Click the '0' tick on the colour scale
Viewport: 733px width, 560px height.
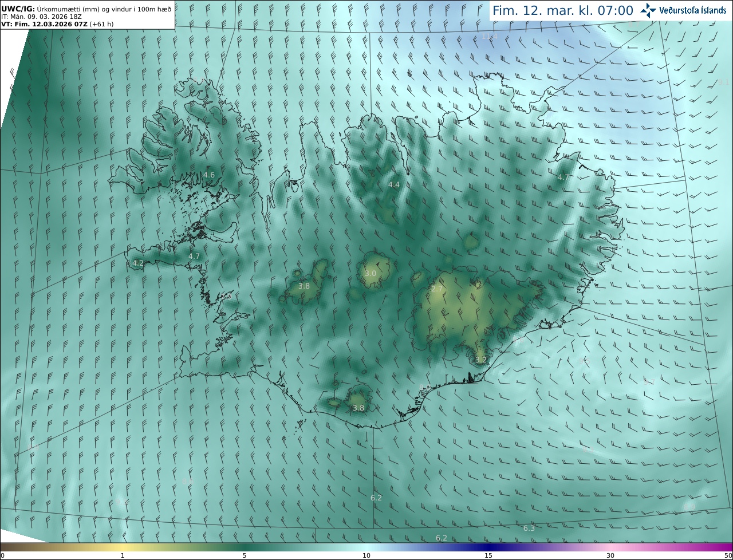coord(2,555)
